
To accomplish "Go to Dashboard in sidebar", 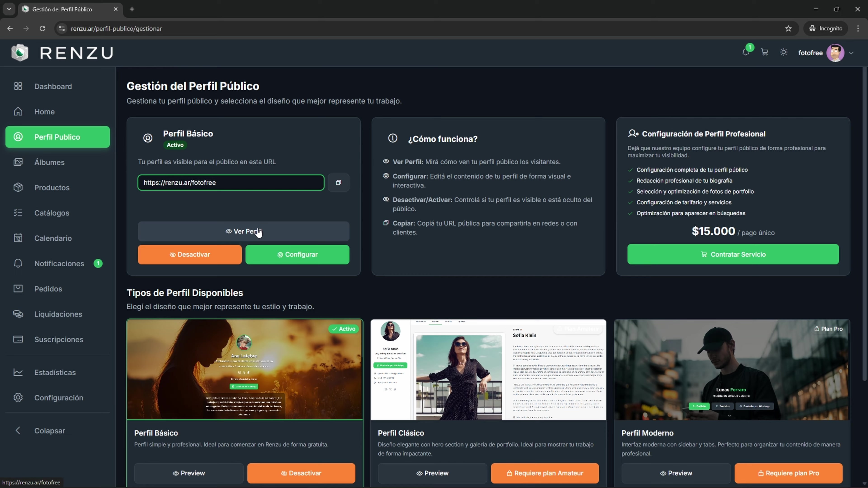I will point(58,86).
